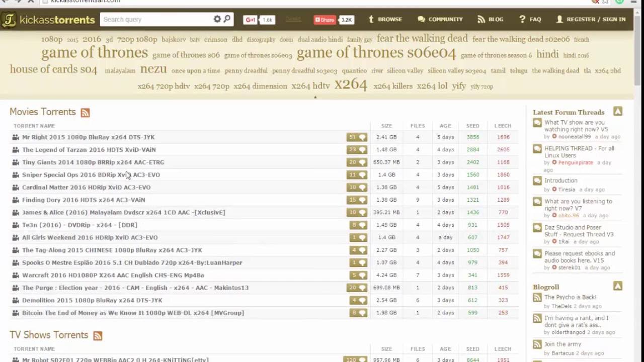This screenshot has height=362, width=644.
Task: Open comments badge for Sniper Special Ops
Action: point(357,174)
